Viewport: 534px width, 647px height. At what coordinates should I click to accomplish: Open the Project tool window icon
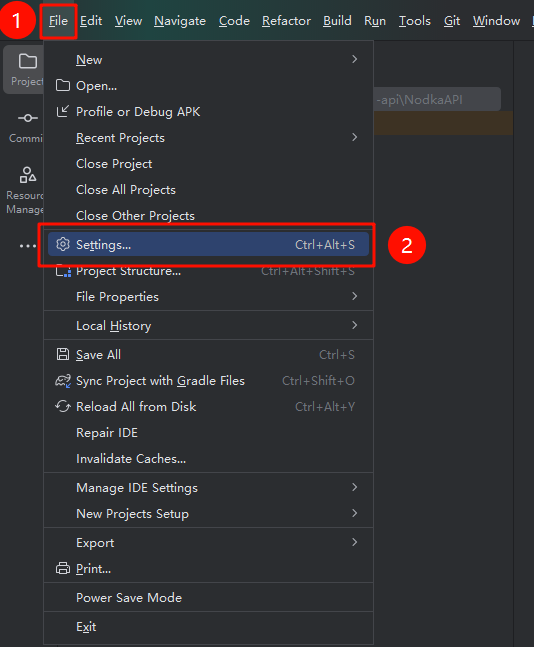27,61
